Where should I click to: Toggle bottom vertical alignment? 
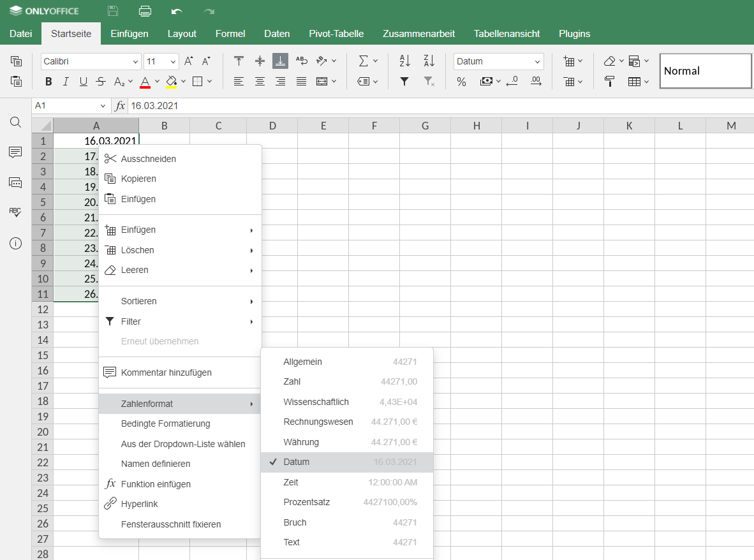(x=280, y=61)
